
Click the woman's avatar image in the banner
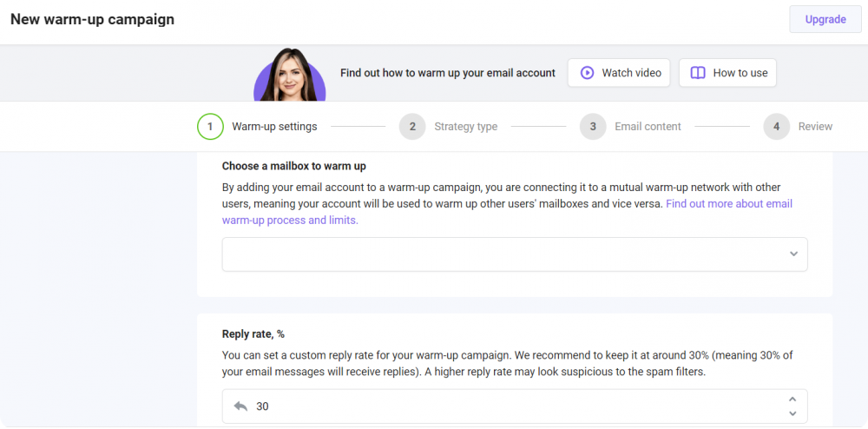point(290,75)
